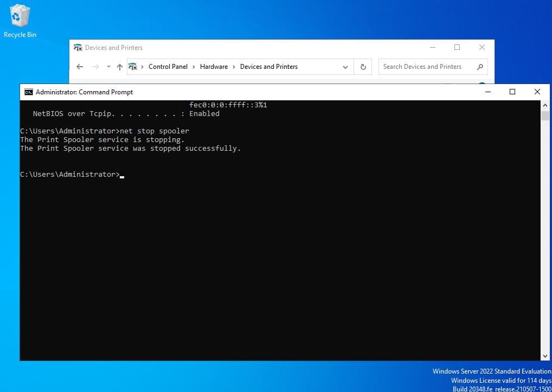Image resolution: width=552 pixels, height=392 pixels.
Task: Click the address bar location icon
Action: (133, 67)
